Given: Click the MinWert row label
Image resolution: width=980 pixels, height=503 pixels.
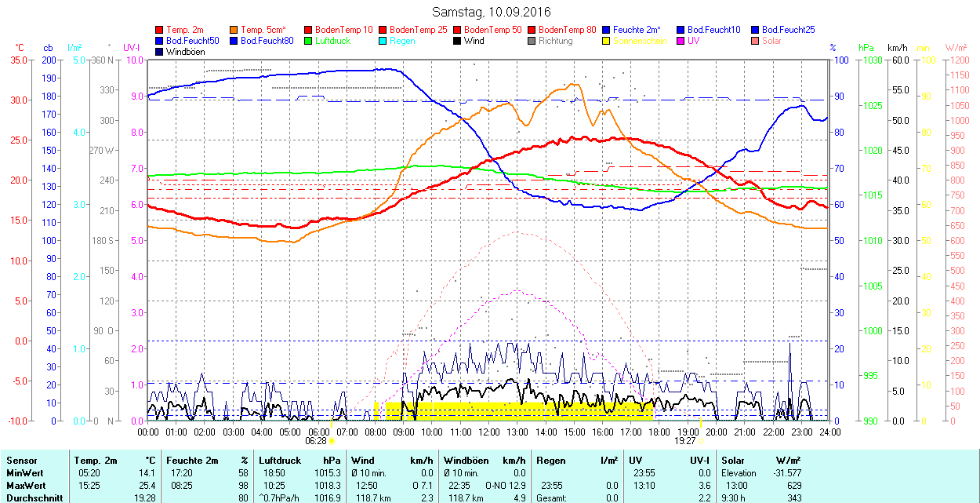Looking at the screenshot, I should coord(24,473).
